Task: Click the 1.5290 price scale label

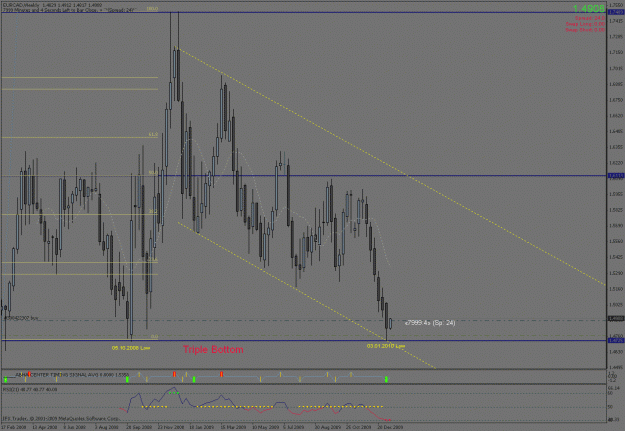Action: (x=616, y=273)
